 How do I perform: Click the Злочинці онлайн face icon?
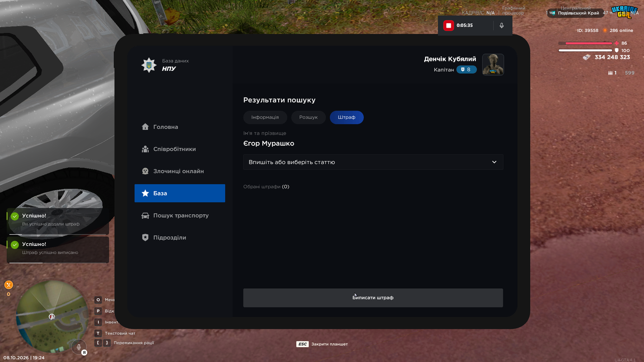click(x=145, y=171)
